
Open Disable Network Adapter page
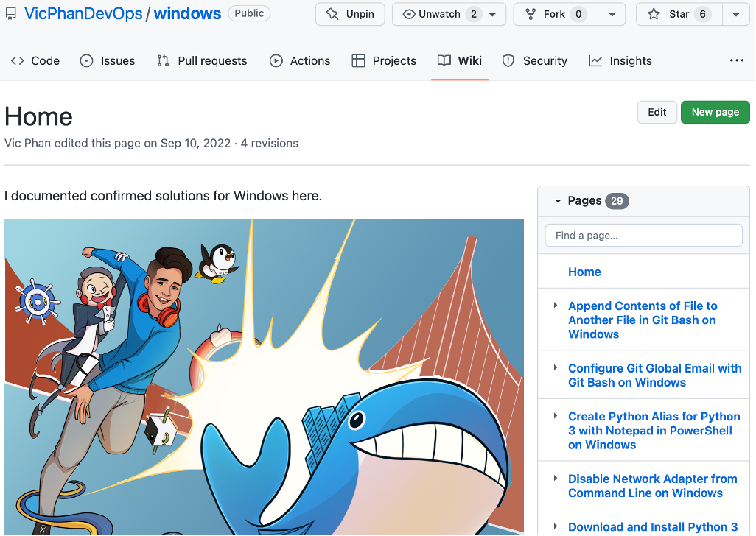coord(652,486)
